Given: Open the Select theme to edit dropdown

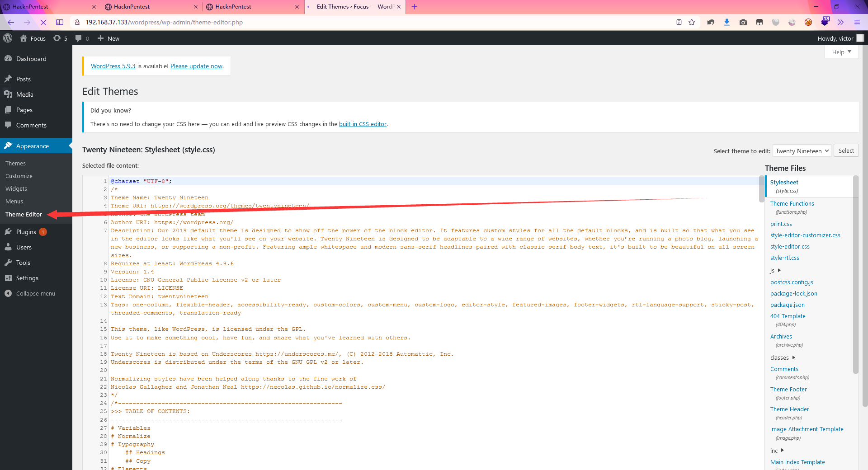Looking at the screenshot, I should (x=802, y=151).
